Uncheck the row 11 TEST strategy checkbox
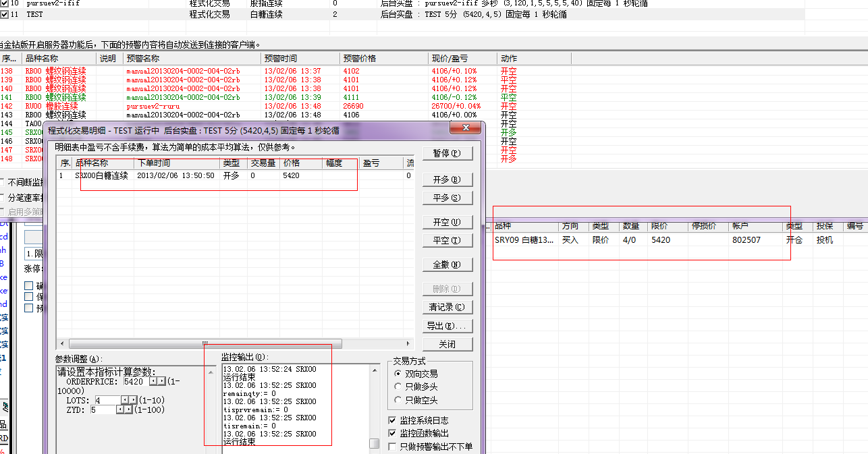 coord(4,14)
